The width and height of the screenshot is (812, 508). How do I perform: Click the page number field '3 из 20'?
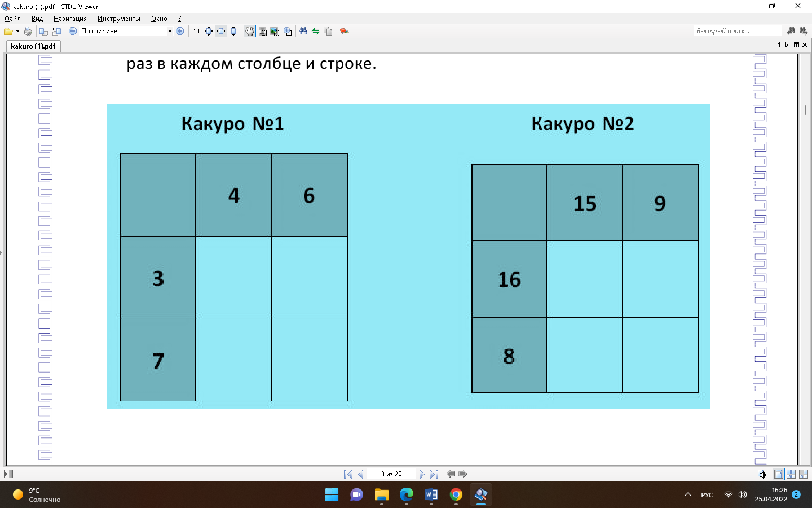click(391, 474)
